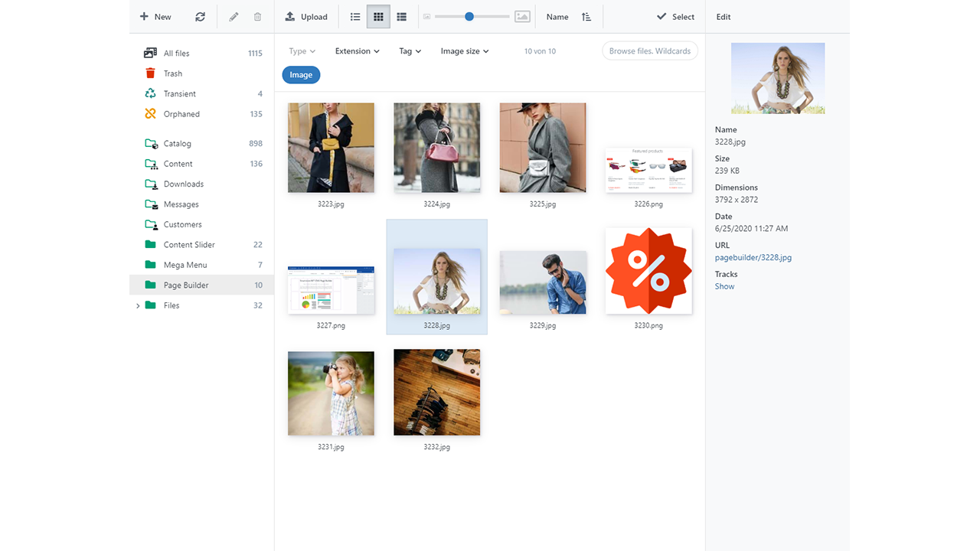Click the pencil rename icon

pos(234,17)
